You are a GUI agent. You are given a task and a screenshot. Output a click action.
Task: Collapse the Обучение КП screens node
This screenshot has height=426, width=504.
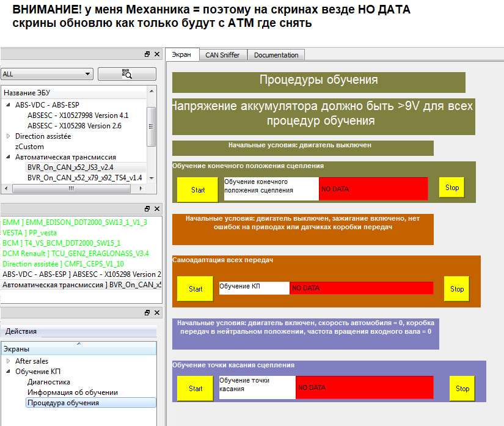(8, 372)
